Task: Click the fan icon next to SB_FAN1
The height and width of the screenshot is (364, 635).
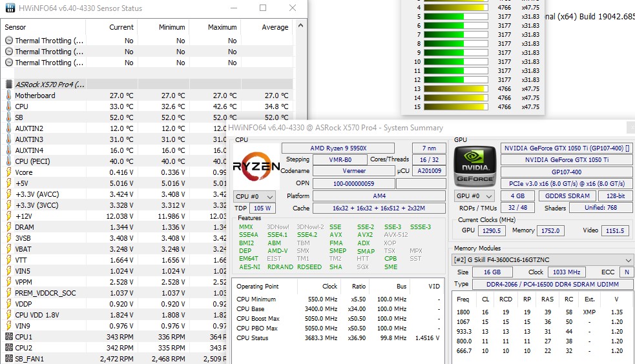Action: point(8,358)
